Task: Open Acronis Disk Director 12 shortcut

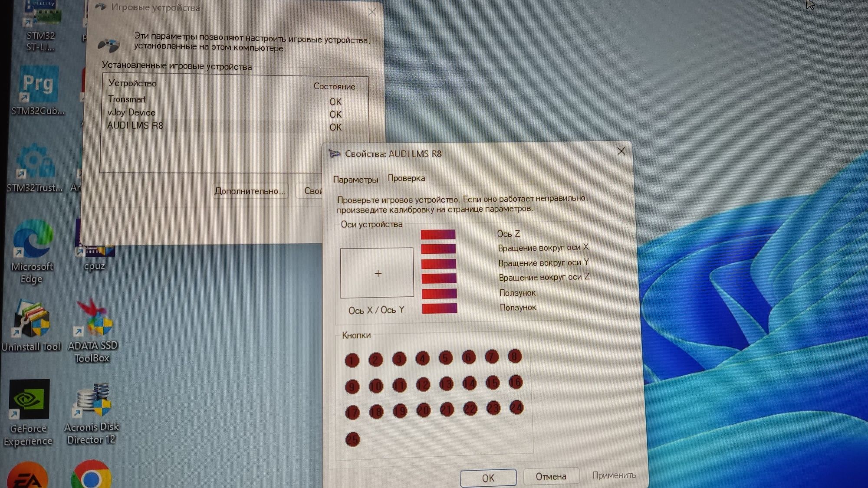Action: click(92, 413)
